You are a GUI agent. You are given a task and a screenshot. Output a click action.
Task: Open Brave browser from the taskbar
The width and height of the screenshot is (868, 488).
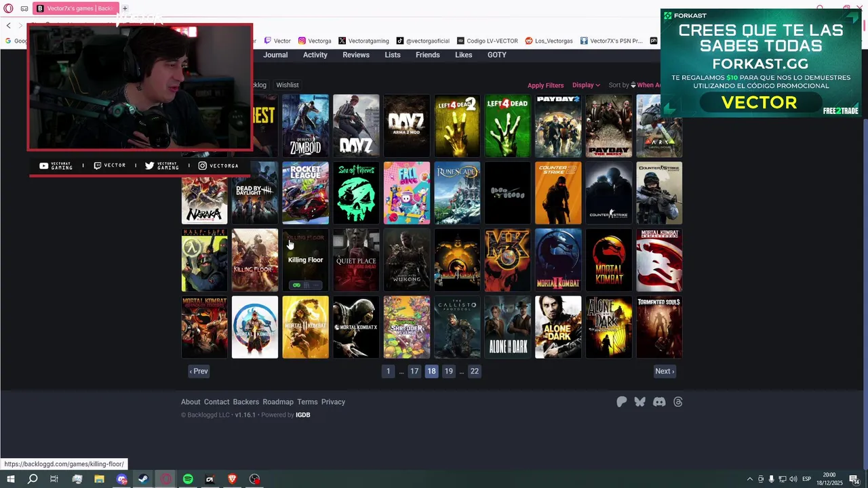point(233,479)
